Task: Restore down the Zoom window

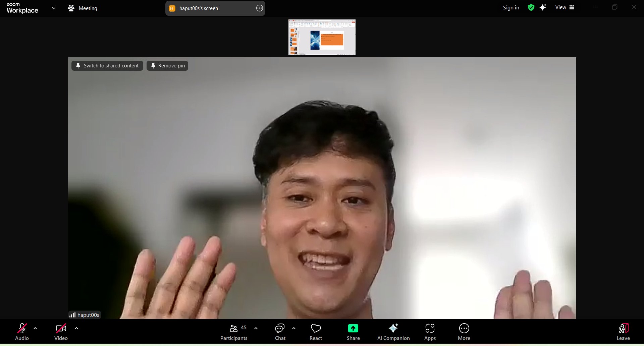Action: pos(614,7)
